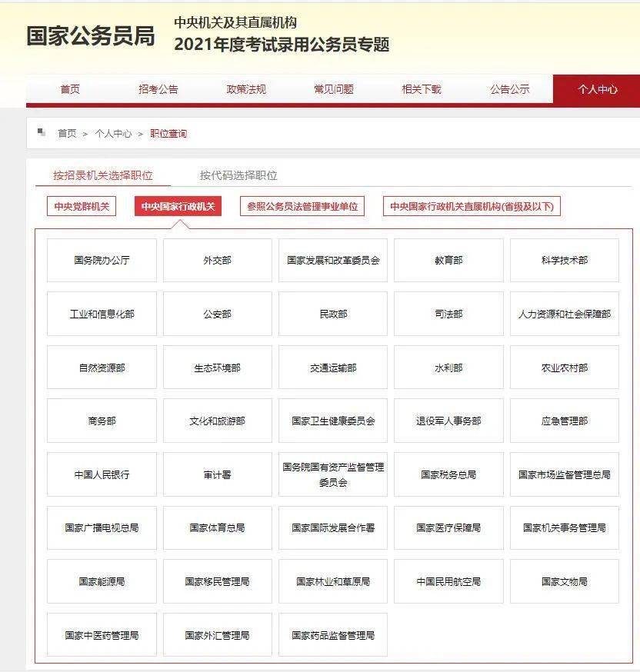Open the 国家移民管理局 agency tile
Image resolution: width=640 pixels, height=672 pixels.
coord(218,581)
